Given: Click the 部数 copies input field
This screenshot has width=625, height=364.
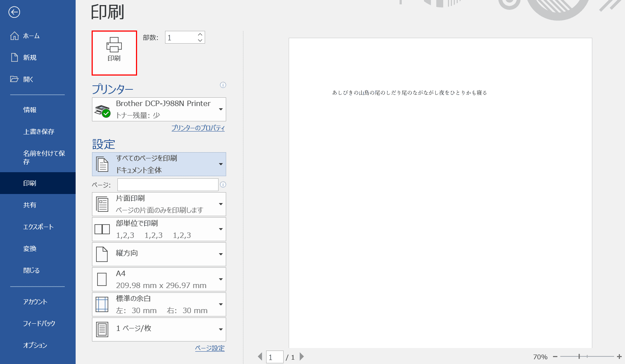Looking at the screenshot, I should [181, 37].
